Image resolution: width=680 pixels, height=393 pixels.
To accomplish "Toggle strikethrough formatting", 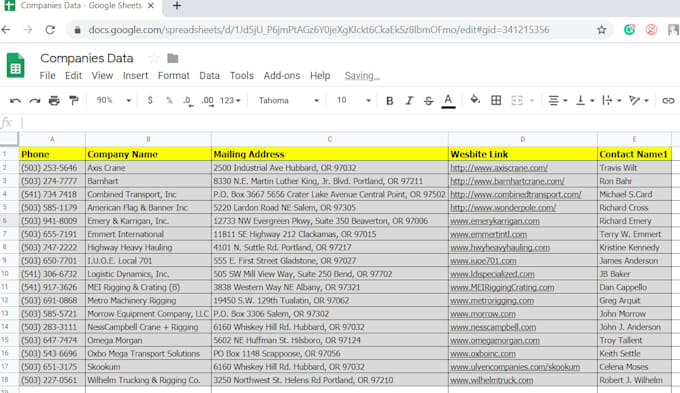I will click(x=428, y=101).
